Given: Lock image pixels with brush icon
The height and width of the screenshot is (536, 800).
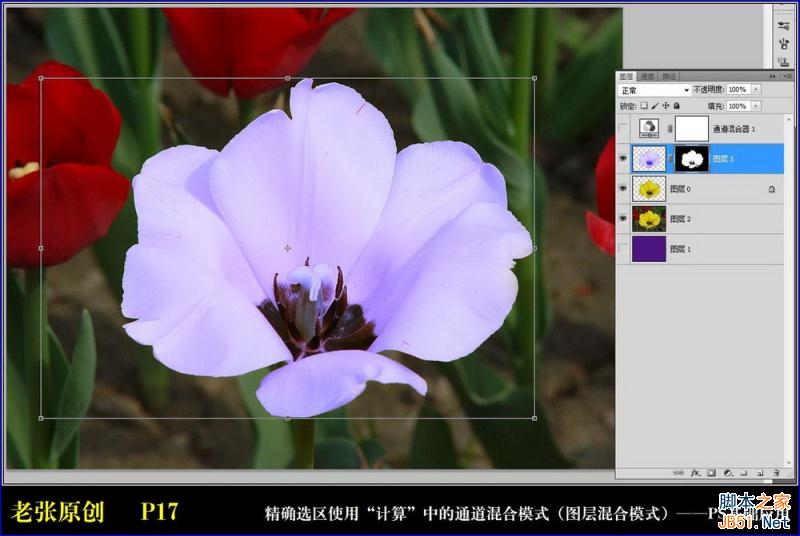Looking at the screenshot, I should [x=655, y=106].
